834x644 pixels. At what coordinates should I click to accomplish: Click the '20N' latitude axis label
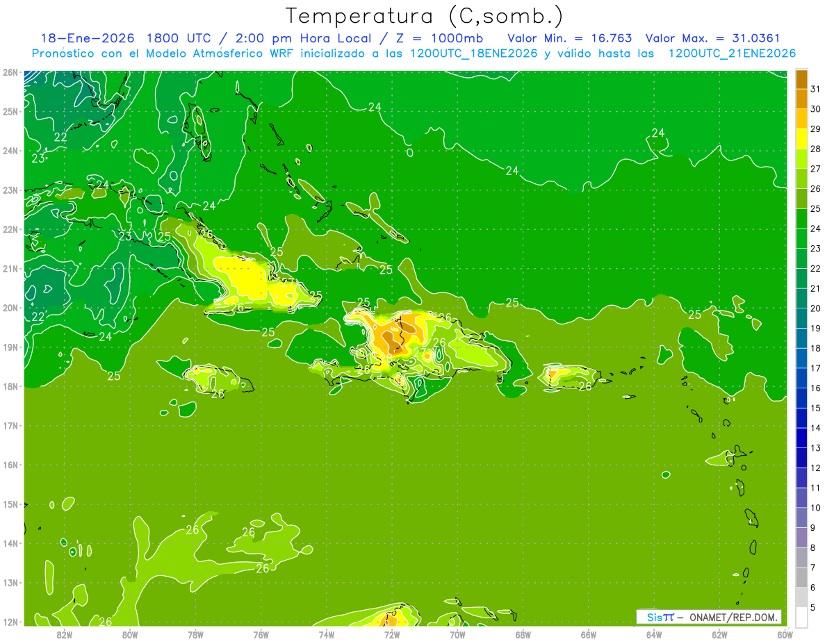point(10,308)
